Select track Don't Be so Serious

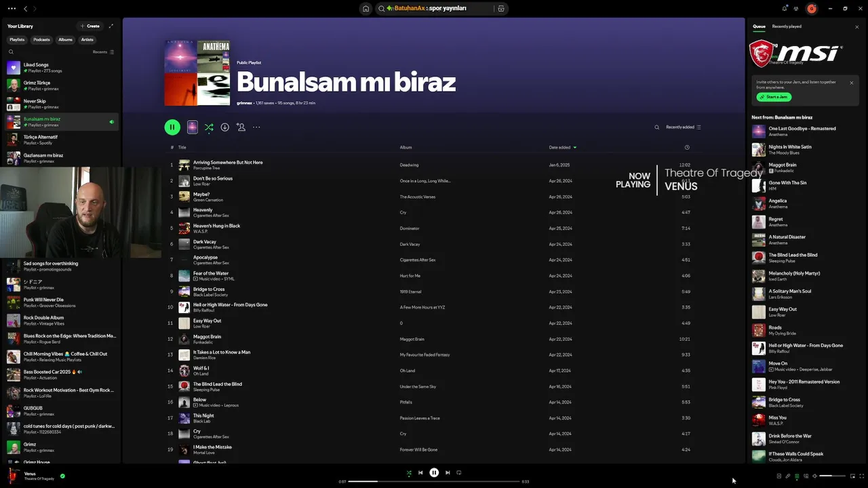click(434, 181)
